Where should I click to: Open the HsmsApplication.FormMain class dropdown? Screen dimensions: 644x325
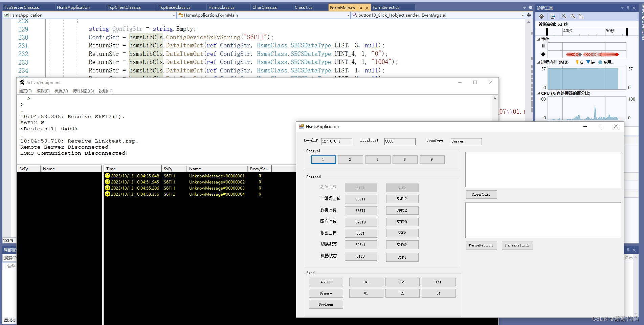pos(348,15)
